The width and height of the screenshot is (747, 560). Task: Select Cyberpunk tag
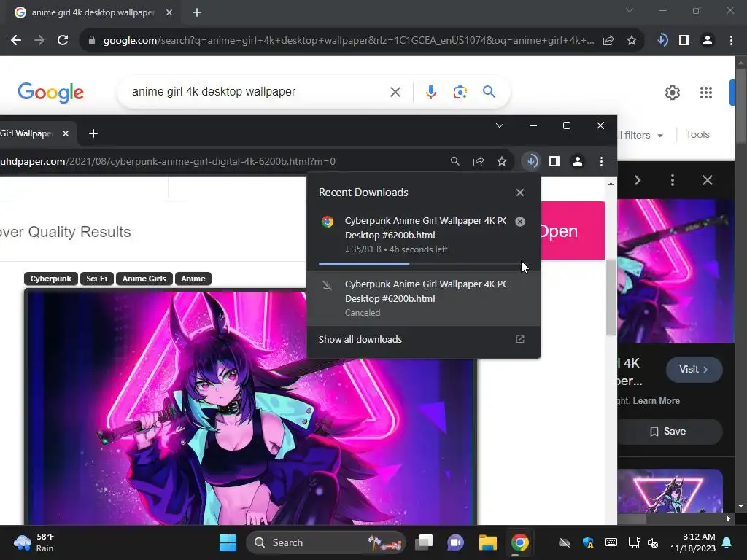click(x=50, y=279)
